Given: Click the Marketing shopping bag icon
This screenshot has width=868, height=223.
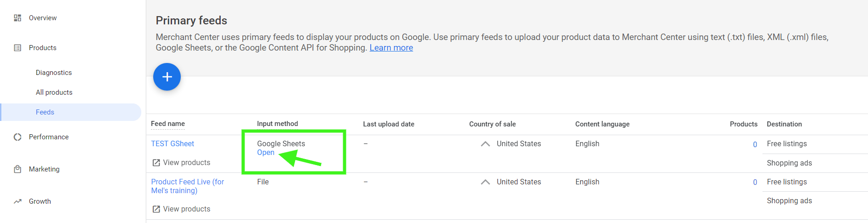Looking at the screenshot, I should pyautogui.click(x=17, y=169).
